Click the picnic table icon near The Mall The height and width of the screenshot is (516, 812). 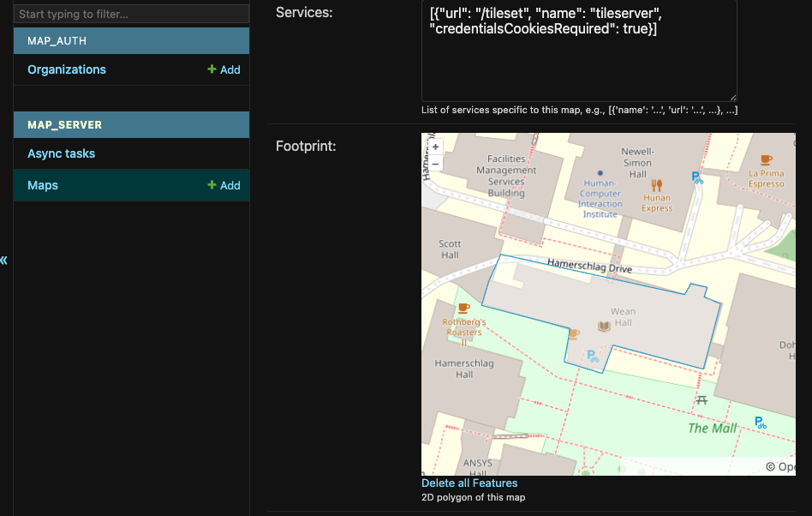[x=702, y=399]
